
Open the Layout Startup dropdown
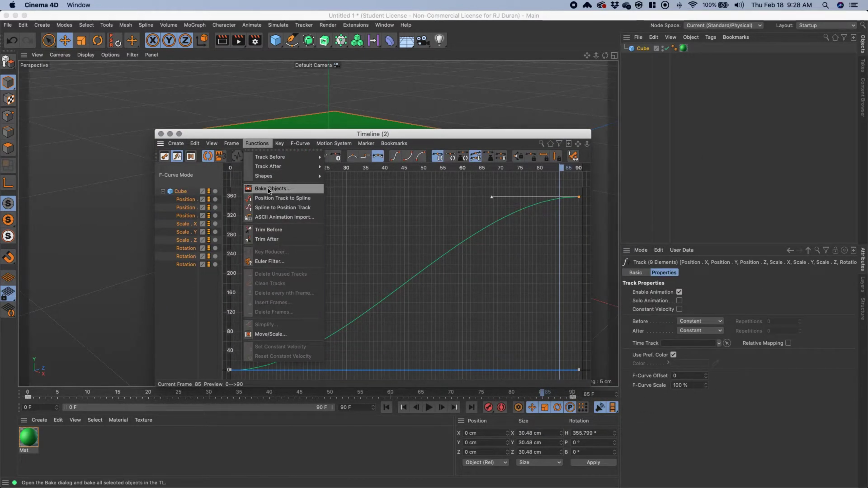(827, 25)
